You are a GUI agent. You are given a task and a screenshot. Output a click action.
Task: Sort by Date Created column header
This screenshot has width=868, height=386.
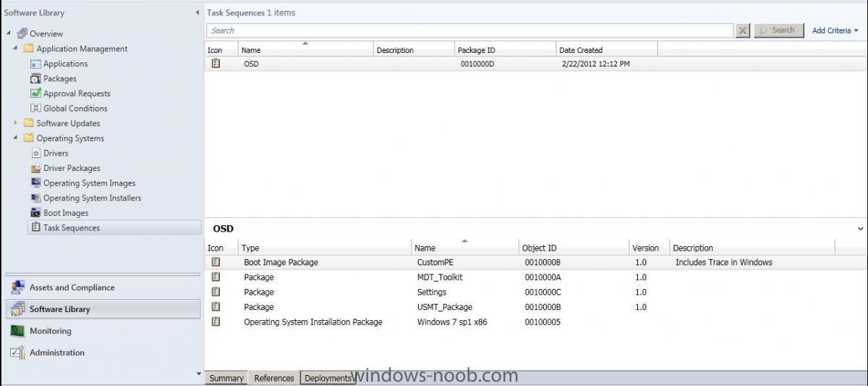click(x=606, y=50)
